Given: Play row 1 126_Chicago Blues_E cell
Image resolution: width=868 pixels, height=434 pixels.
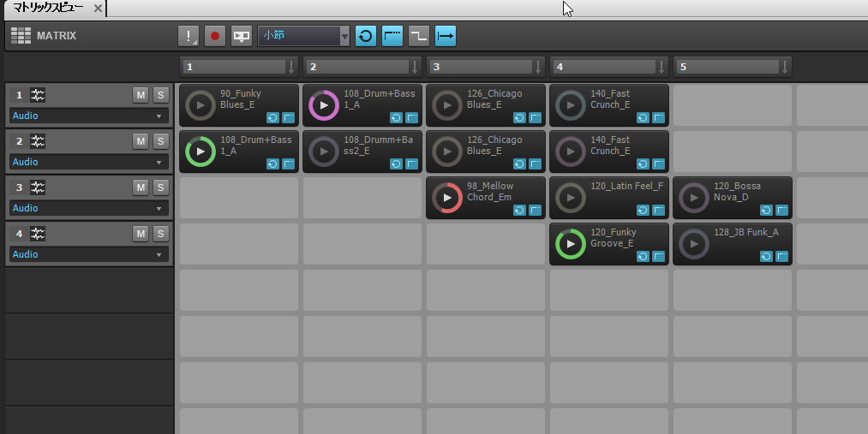Looking at the screenshot, I should [x=447, y=105].
